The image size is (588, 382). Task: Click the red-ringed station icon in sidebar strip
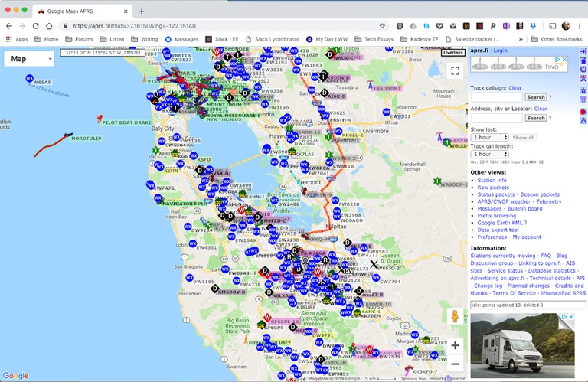[583, 78]
